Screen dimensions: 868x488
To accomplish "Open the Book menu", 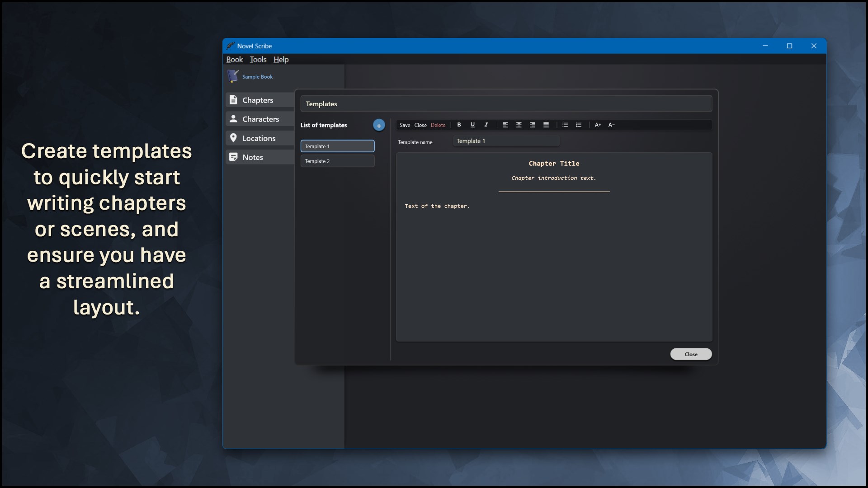I will pyautogui.click(x=235, y=59).
